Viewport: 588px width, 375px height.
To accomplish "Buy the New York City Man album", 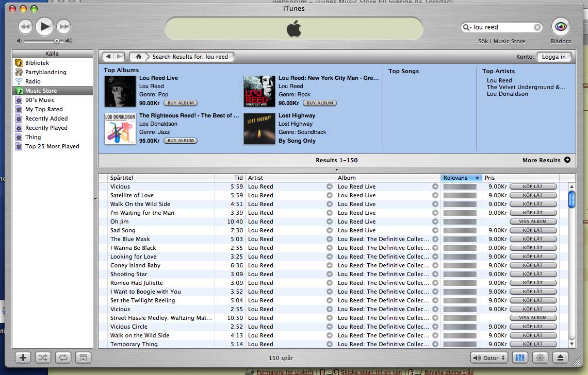I will click(320, 103).
